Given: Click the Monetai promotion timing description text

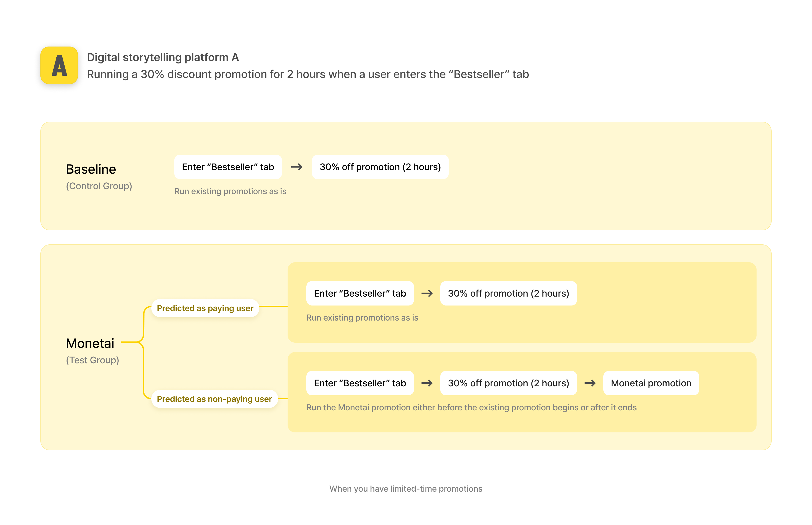Looking at the screenshot, I should point(471,407).
